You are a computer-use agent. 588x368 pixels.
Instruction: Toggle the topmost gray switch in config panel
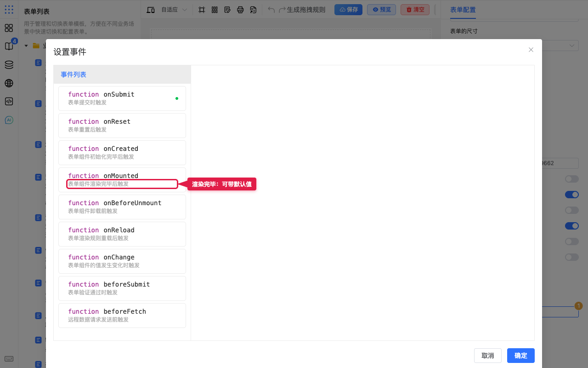(572, 179)
